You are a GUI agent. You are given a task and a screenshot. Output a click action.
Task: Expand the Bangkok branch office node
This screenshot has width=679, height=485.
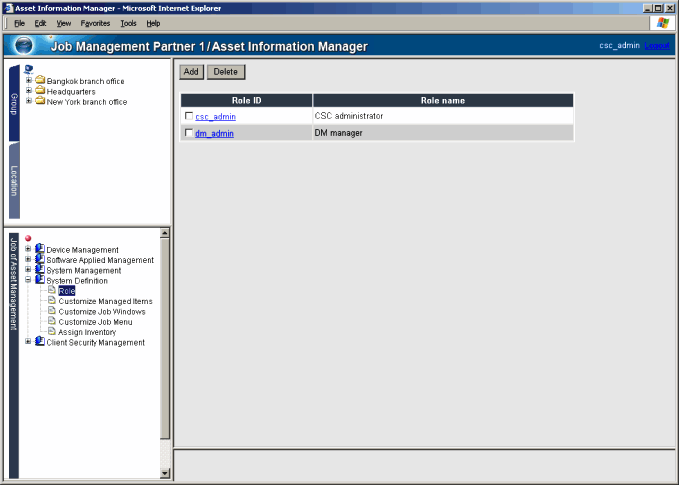(28, 81)
